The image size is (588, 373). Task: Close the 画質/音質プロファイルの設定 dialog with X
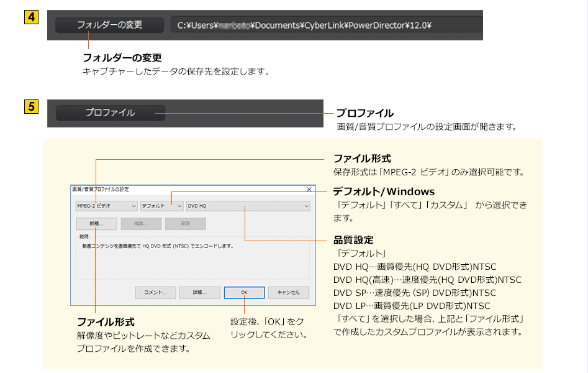pos(309,189)
